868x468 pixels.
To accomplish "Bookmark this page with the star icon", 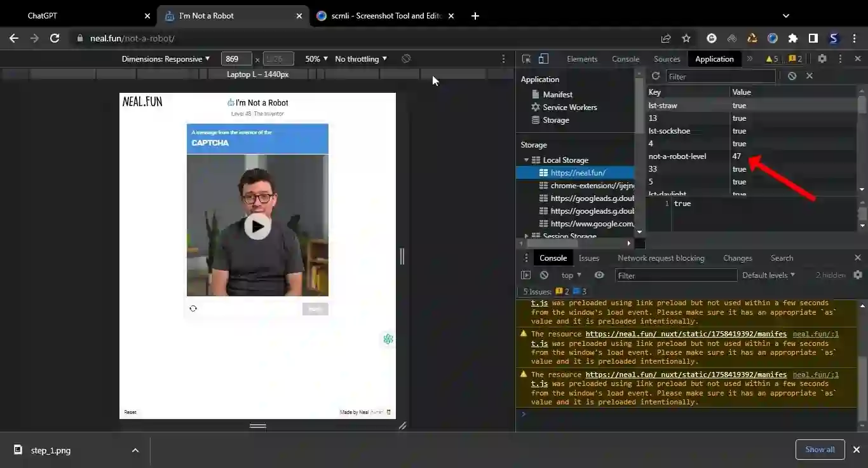I will 686,38.
